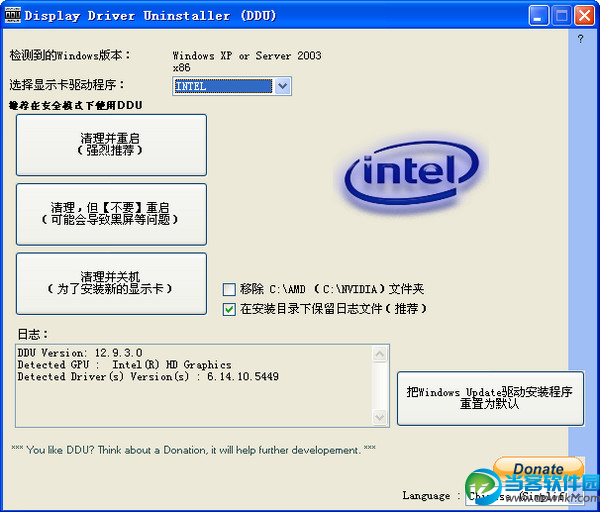Minimize the DDU window
This screenshot has height=512, width=601.
pyautogui.click(x=539, y=16)
